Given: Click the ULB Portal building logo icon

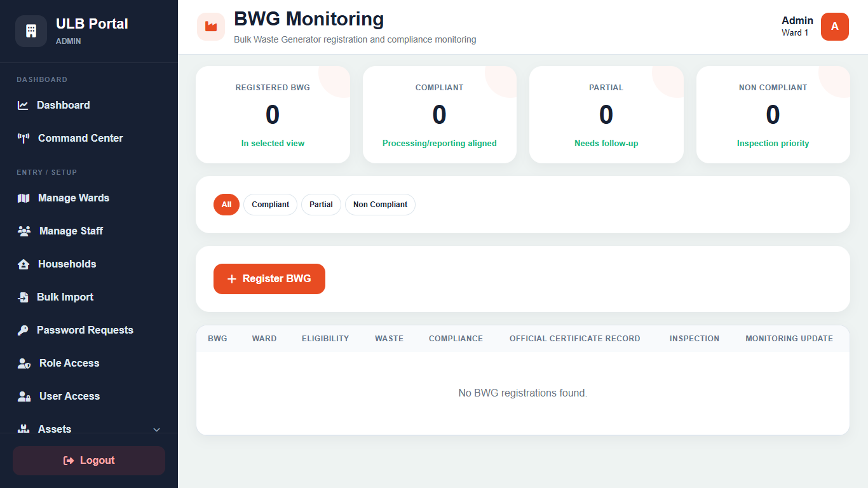Looking at the screenshot, I should tap(31, 31).
